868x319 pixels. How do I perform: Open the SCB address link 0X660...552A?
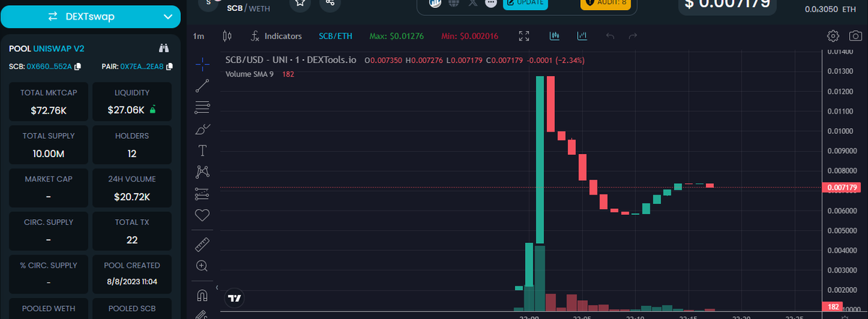49,67
